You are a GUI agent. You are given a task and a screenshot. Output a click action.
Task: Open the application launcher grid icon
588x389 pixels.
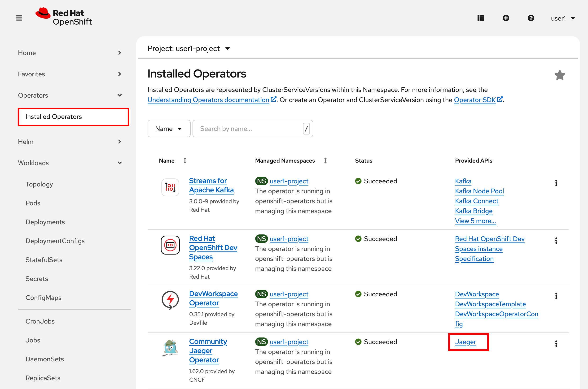point(481,18)
